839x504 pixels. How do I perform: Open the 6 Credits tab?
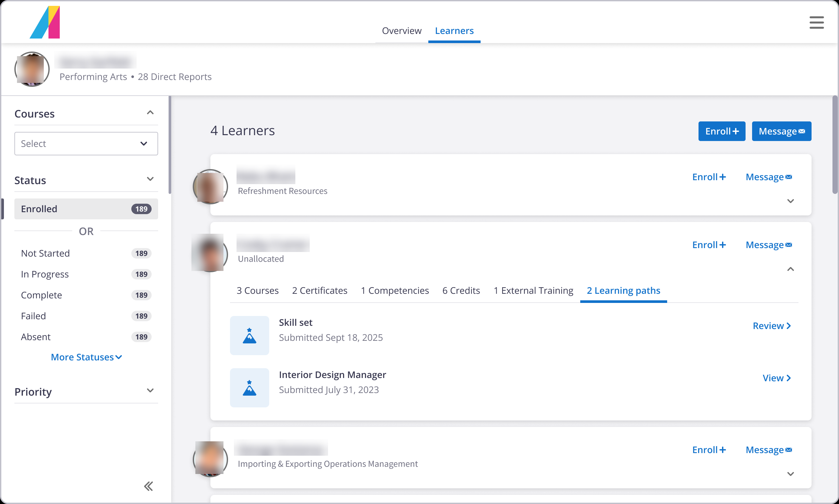point(461,291)
